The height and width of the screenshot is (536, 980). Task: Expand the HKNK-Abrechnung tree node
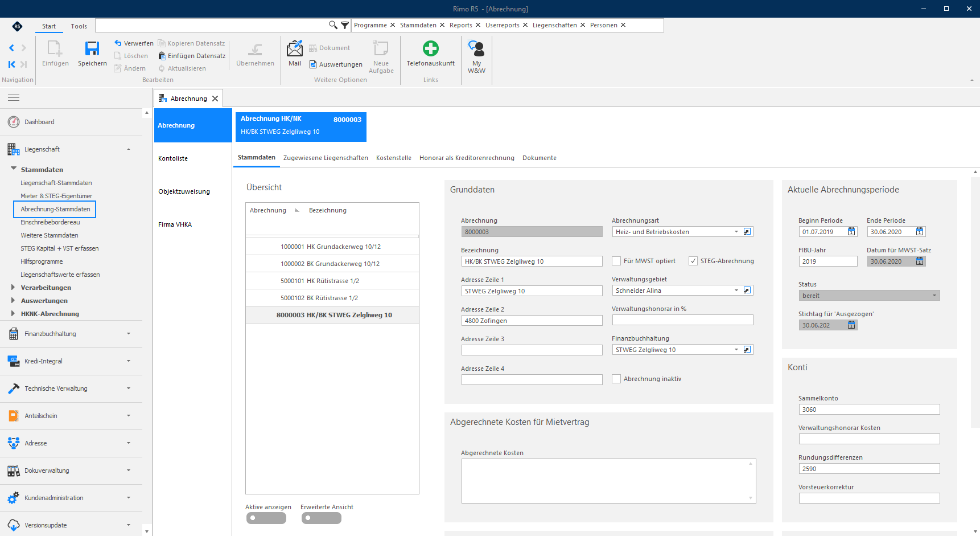click(x=13, y=313)
